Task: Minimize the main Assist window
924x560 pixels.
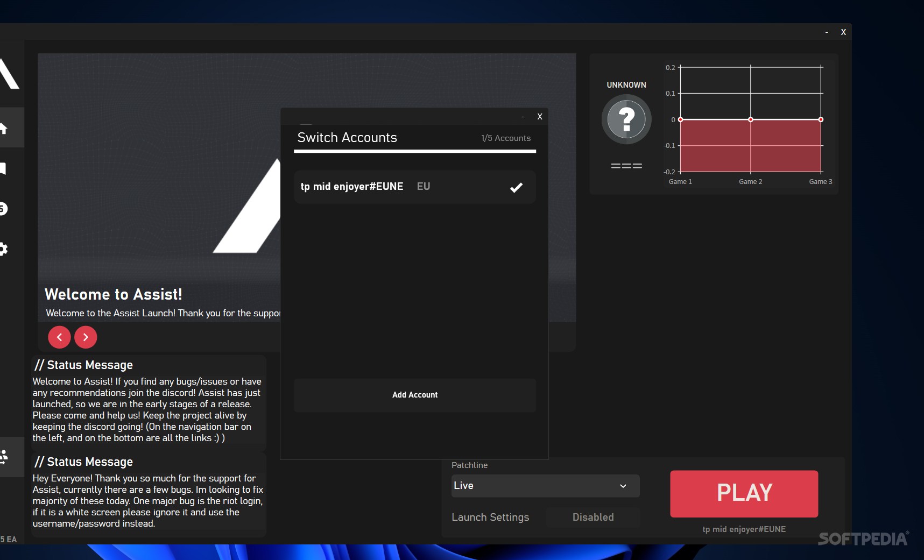Action: (x=827, y=32)
